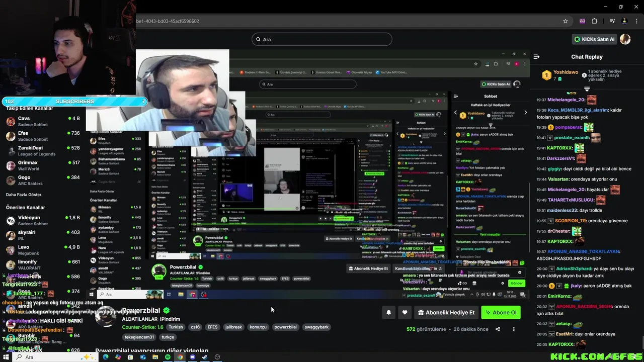Viewport: 644px width, 362px height.
Task: Click Powerzbilal's verified badge icon
Action: (x=167, y=311)
